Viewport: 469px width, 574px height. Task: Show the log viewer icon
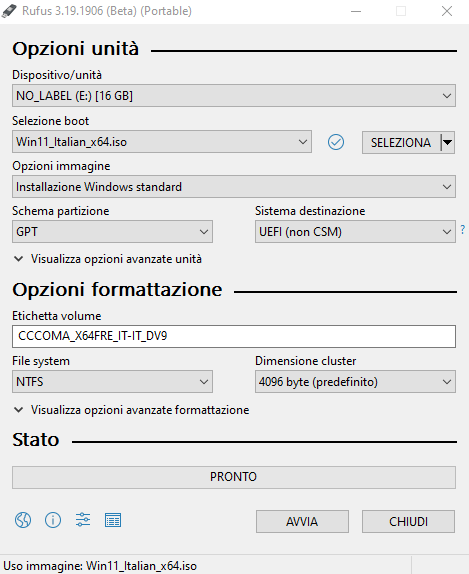click(x=113, y=520)
